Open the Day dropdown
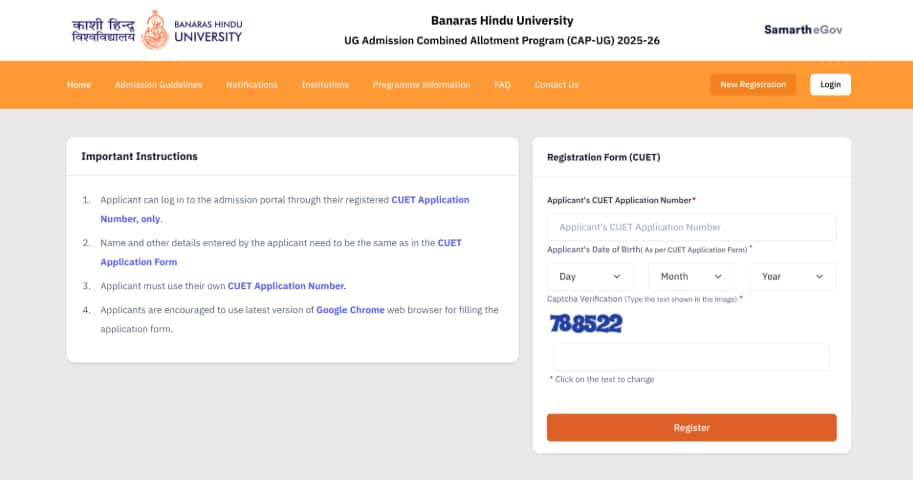This screenshot has width=913, height=480. (x=590, y=276)
